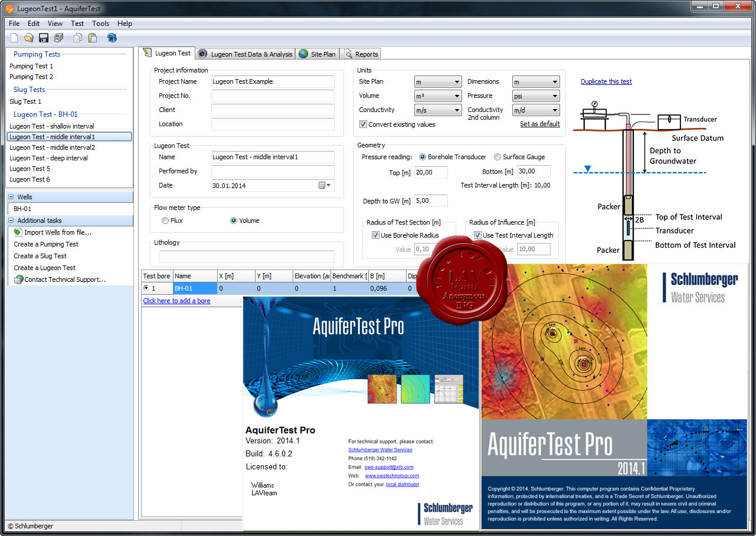Select Lugeon Test - deep interval

[48, 158]
